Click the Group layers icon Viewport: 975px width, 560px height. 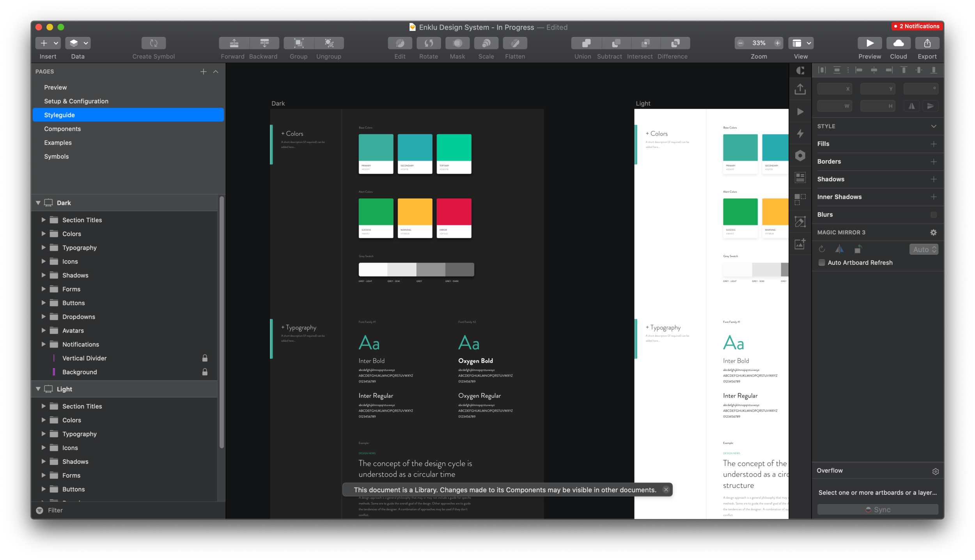(299, 43)
